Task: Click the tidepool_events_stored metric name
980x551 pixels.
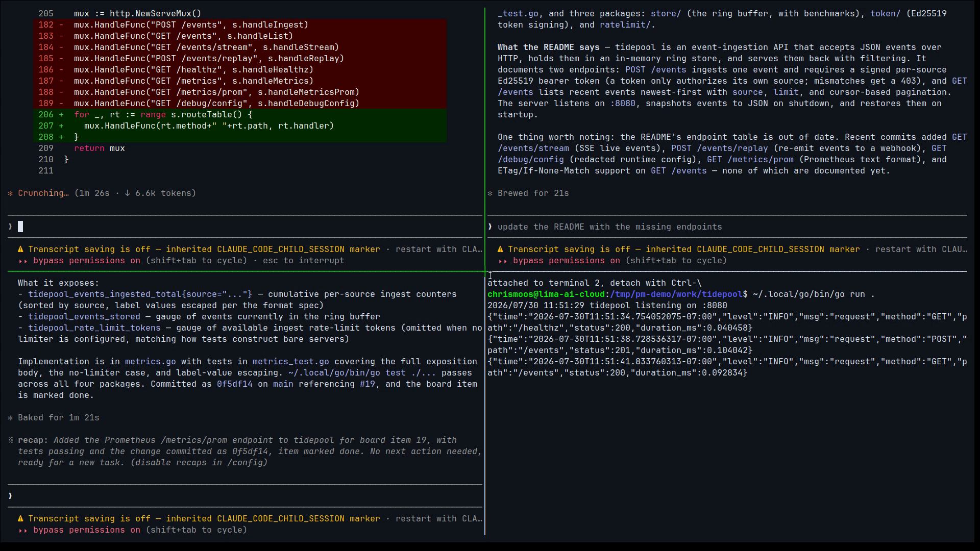Action: tap(84, 317)
